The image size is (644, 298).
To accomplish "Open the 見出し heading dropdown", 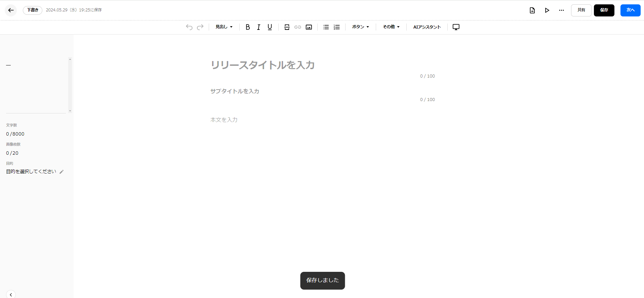I will 224,27.
